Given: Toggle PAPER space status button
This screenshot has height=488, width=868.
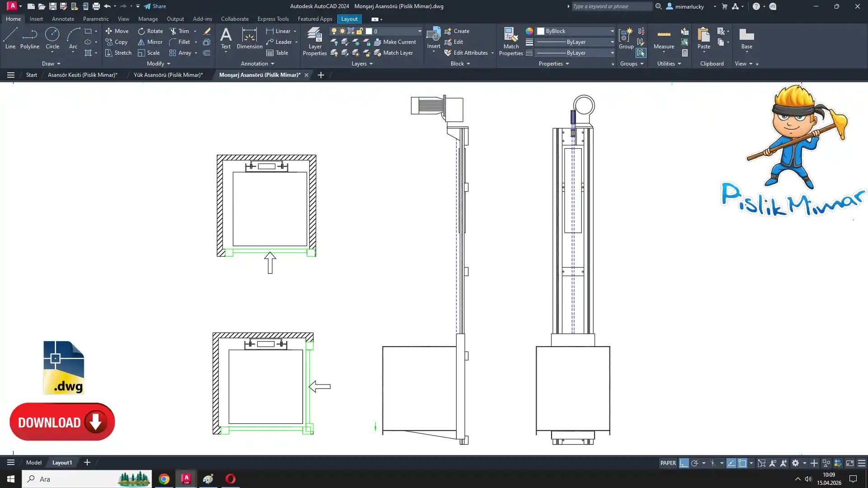Looking at the screenshot, I should coord(668,463).
